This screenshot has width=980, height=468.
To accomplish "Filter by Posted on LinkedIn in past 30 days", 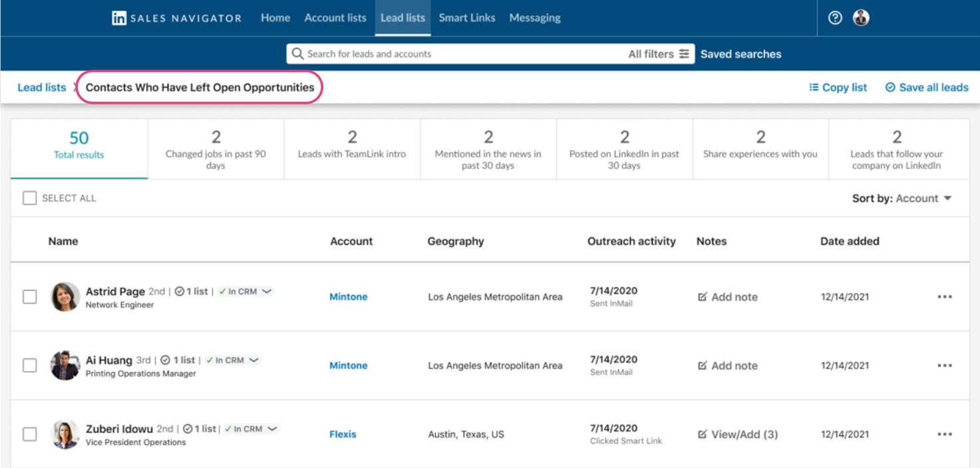I will (x=624, y=149).
